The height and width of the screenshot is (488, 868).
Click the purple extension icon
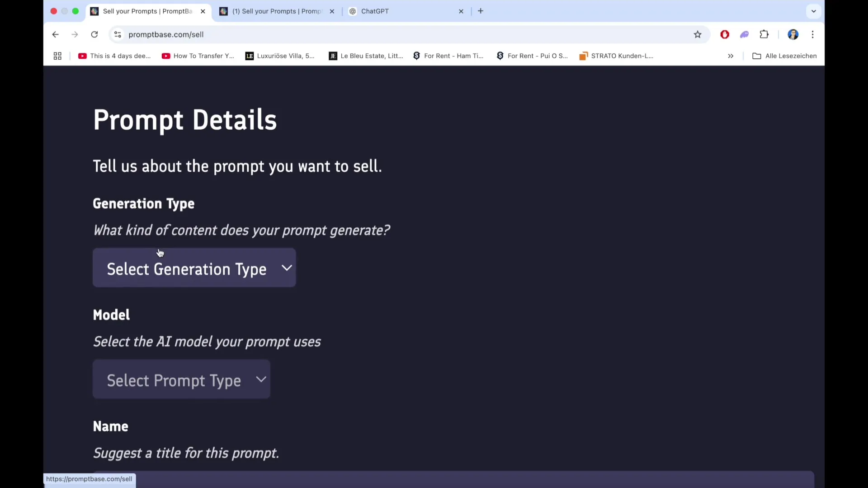point(744,34)
